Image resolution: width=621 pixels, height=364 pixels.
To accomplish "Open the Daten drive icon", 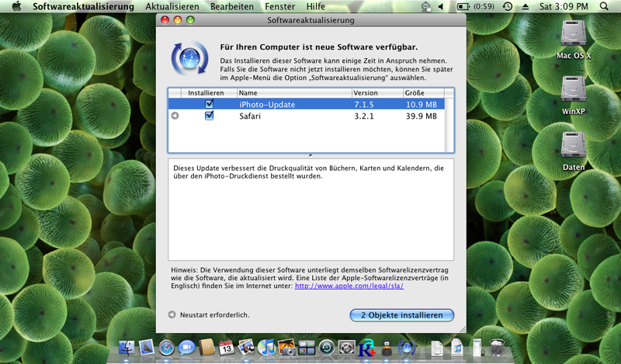I will click(x=574, y=147).
